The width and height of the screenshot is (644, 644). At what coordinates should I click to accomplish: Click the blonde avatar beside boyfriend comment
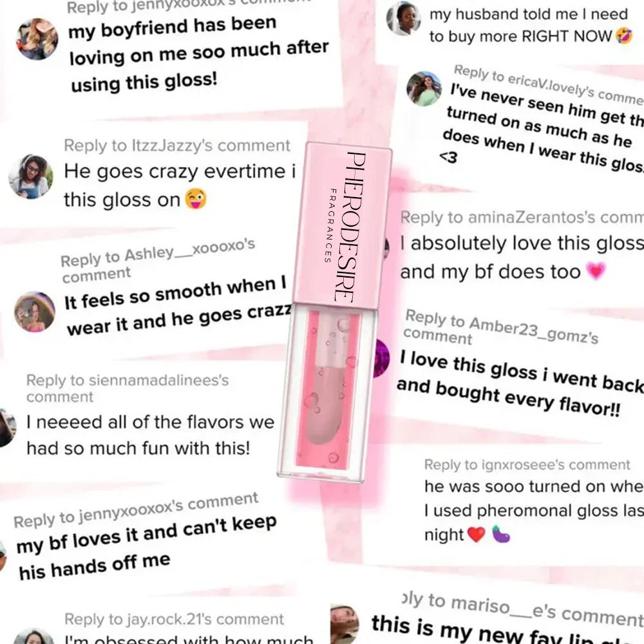click(x=37, y=39)
